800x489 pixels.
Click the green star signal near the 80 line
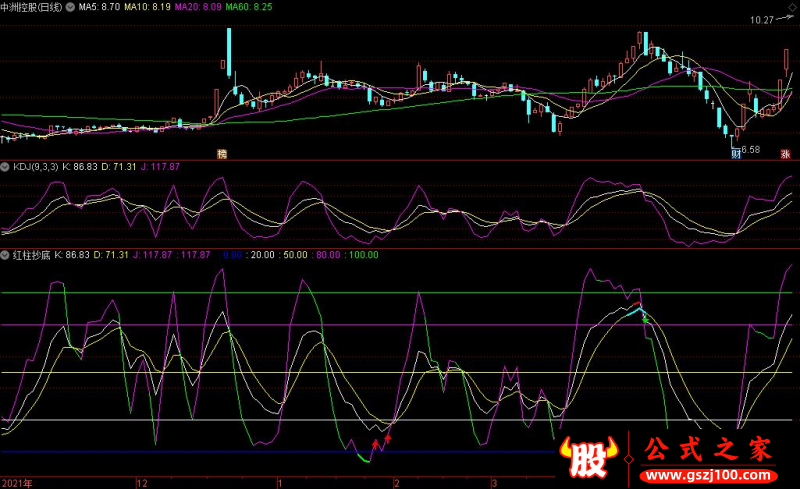pos(645,320)
